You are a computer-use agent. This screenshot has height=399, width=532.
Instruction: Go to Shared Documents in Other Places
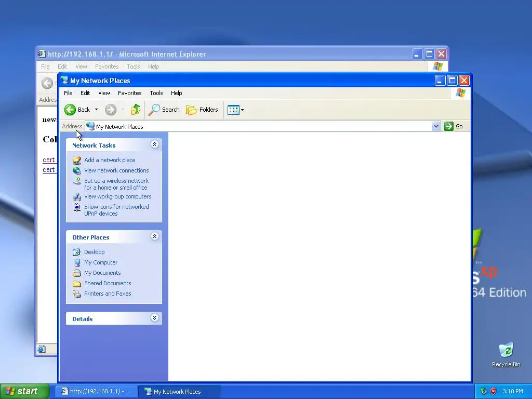(x=108, y=283)
